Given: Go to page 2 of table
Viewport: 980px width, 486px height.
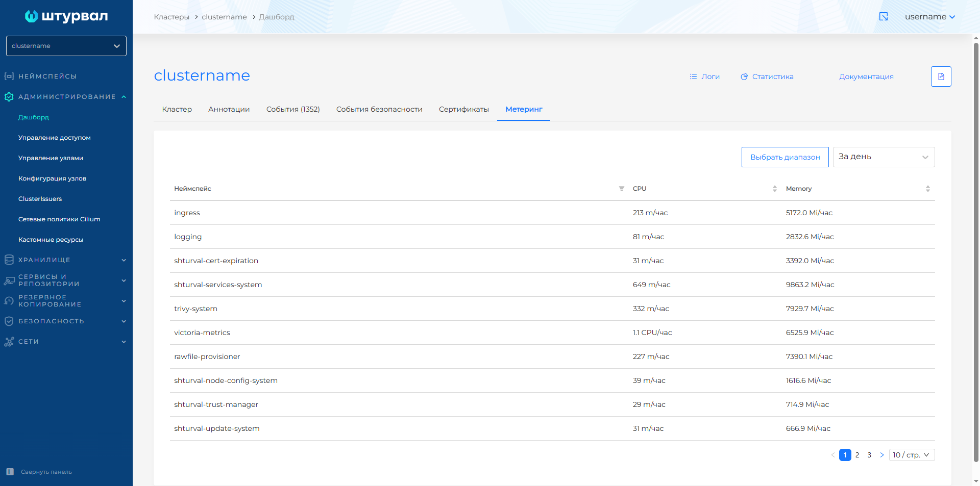Looking at the screenshot, I should [x=857, y=455].
